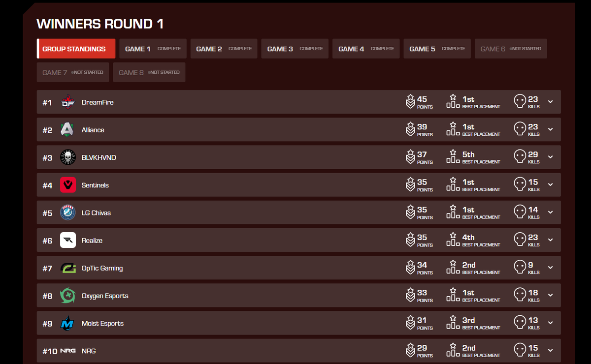The image size is (591, 364).
Task: Click the skull kills icon in Sentinels row
Action: coord(520,184)
